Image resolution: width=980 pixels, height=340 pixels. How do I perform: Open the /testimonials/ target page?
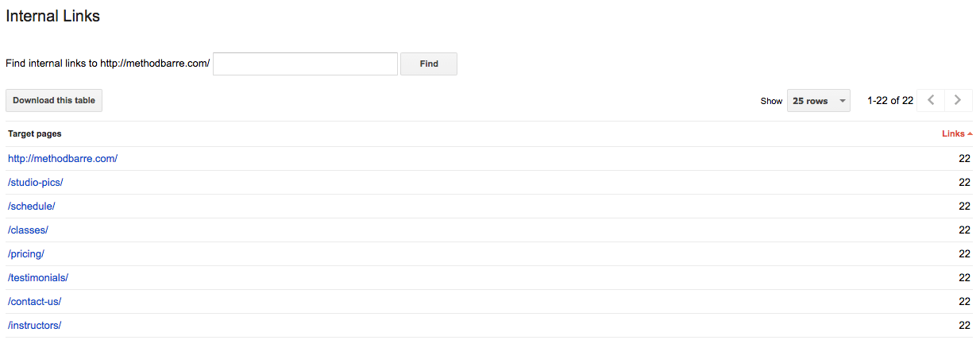(x=38, y=278)
